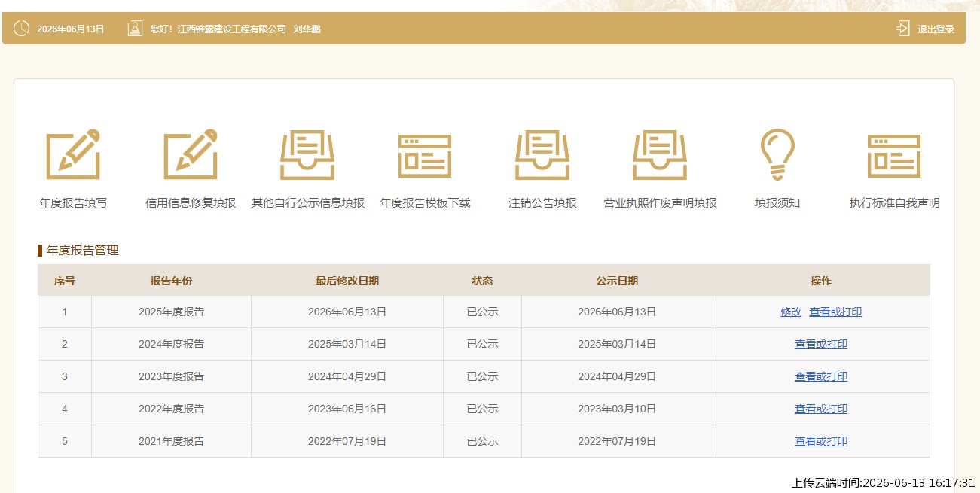The width and height of the screenshot is (980, 493).
Task: Click the 公示日期 column header
Action: (x=617, y=281)
